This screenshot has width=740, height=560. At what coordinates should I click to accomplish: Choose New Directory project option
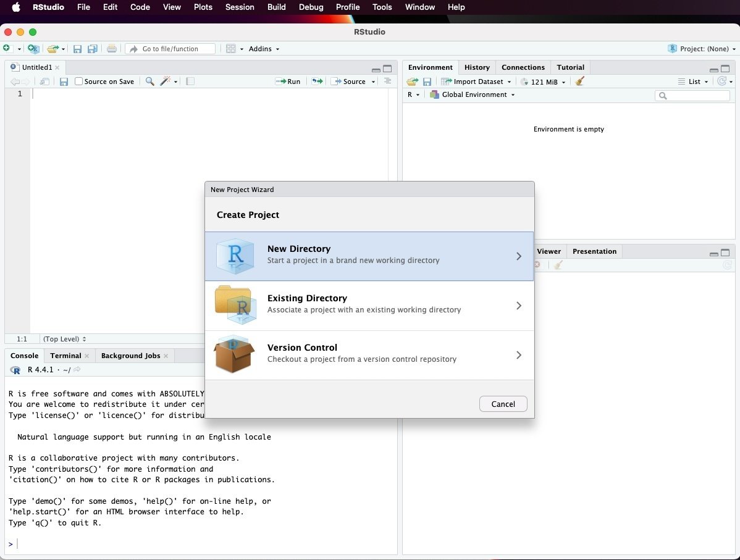(369, 256)
